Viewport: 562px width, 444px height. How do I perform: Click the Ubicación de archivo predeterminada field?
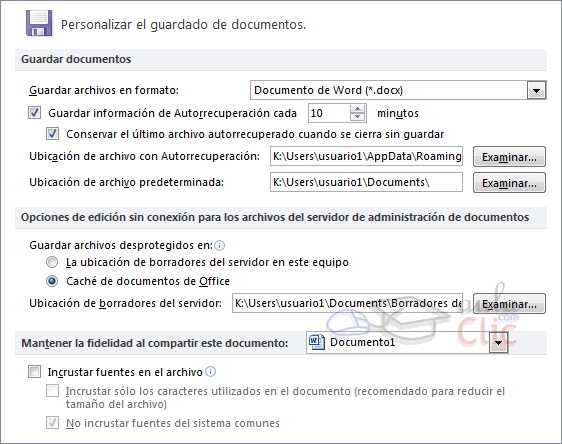(x=366, y=182)
